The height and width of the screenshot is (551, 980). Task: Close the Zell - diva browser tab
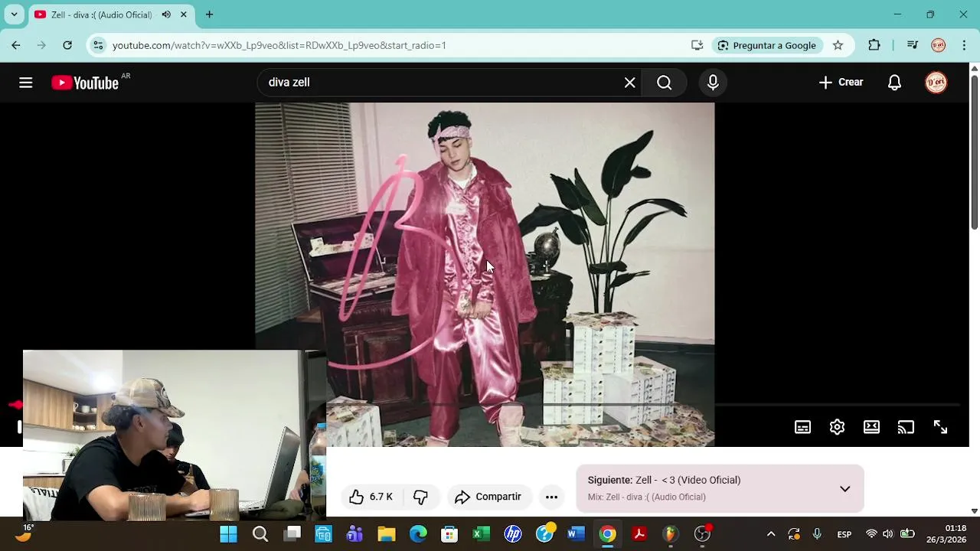point(184,15)
